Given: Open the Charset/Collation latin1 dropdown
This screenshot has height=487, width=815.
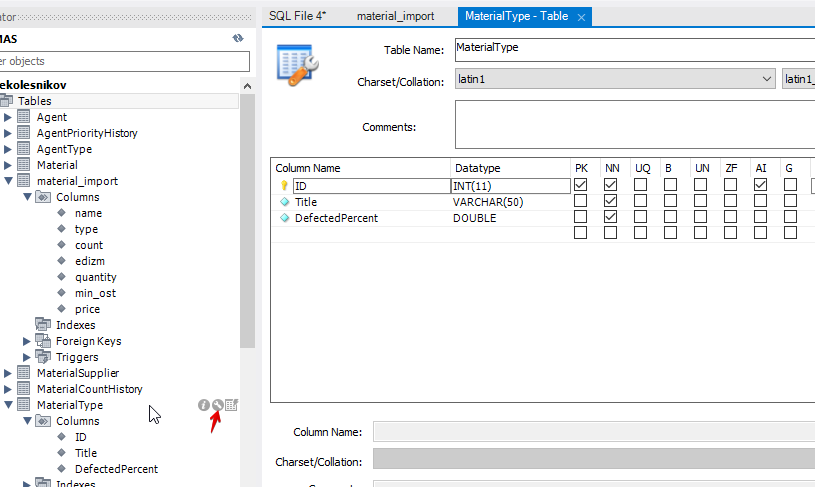Looking at the screenshot, I should coord(766,80).
